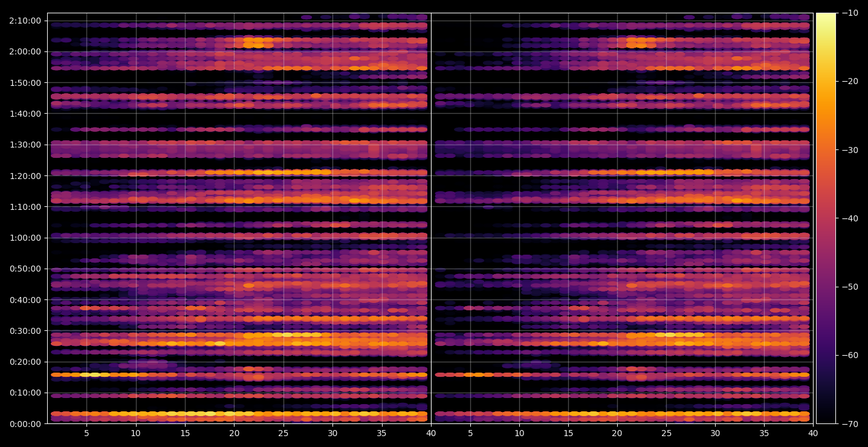Viewport: 868px width, 447px height.
Task: Select the 2:00:00 tick label
Action: tap(25, 51)
